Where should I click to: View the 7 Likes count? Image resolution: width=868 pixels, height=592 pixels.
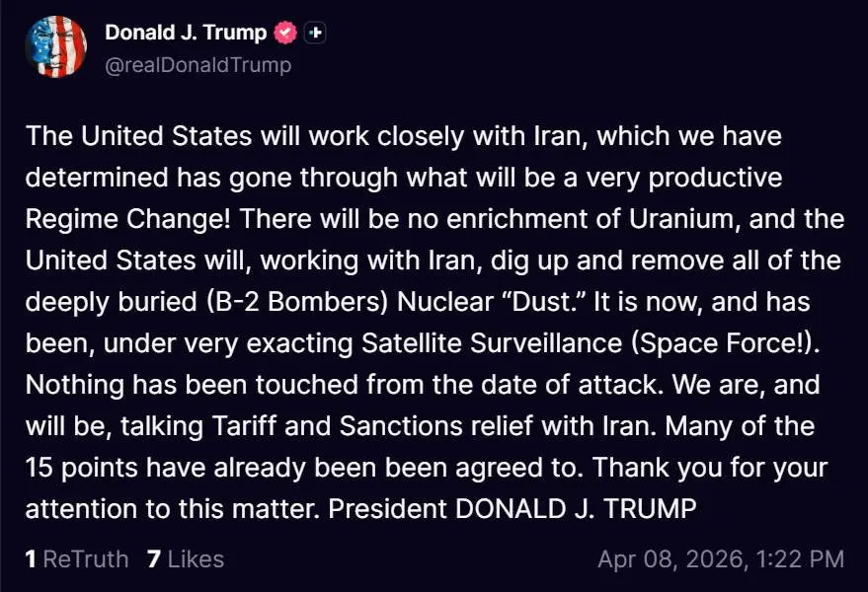point(186,559)
